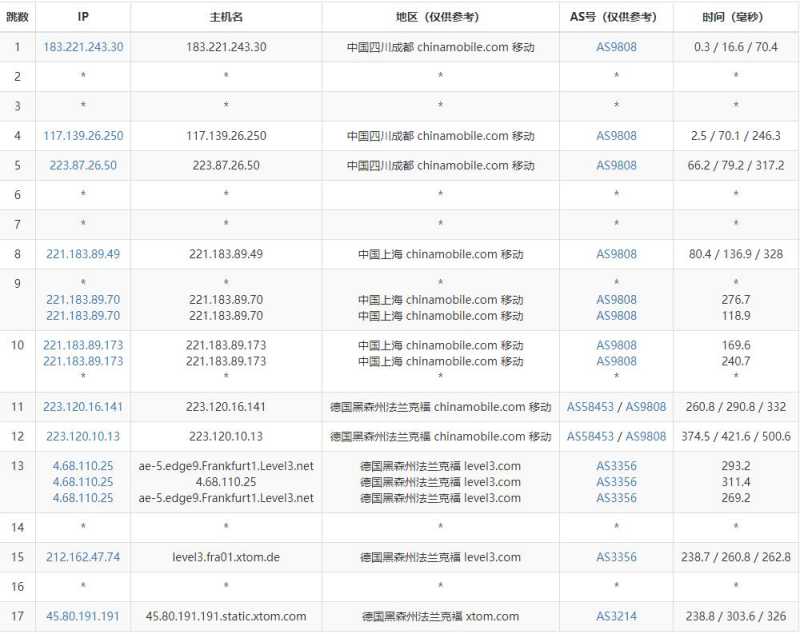Open the 223.120.10.13 IP link
This screenshot has height=634, width=800.
[x=83, y=437]
